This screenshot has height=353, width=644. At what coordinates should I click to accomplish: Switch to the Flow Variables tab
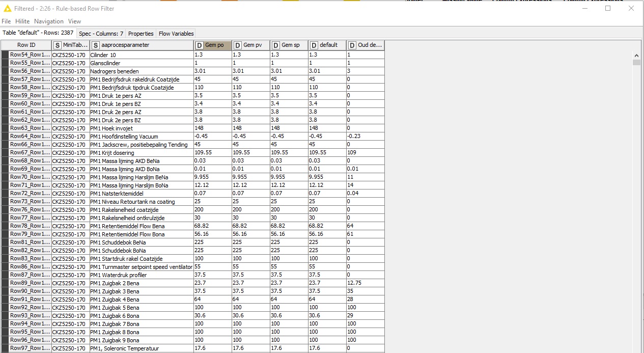tap(176, 34)
